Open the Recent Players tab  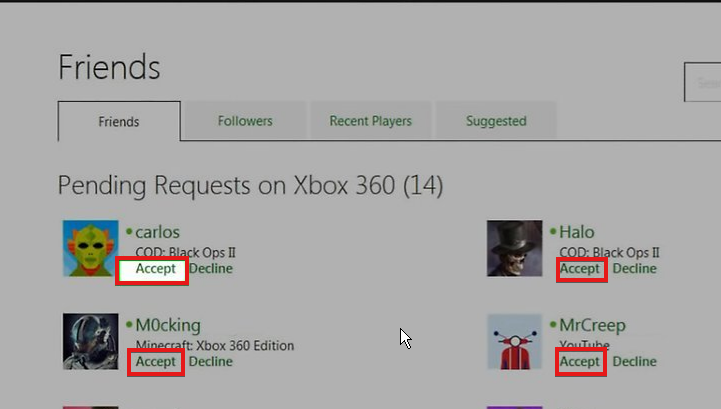click(371, 121)
